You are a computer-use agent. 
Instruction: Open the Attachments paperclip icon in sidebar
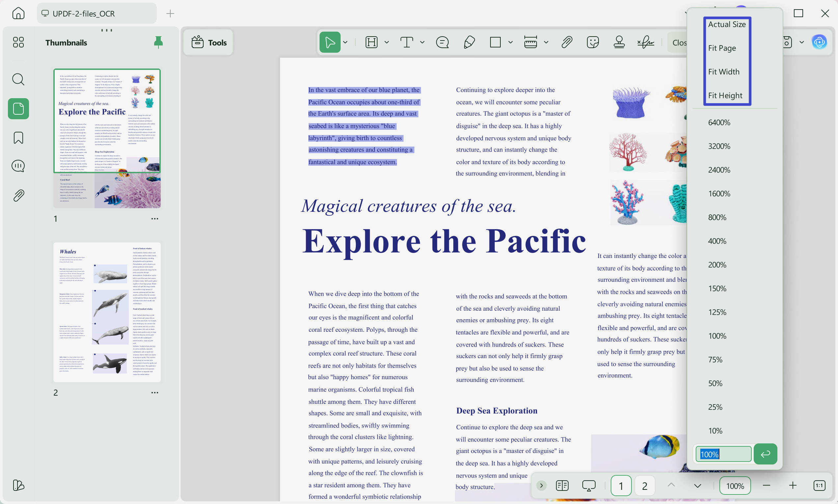pyautogui.click(x=18, y=196)
